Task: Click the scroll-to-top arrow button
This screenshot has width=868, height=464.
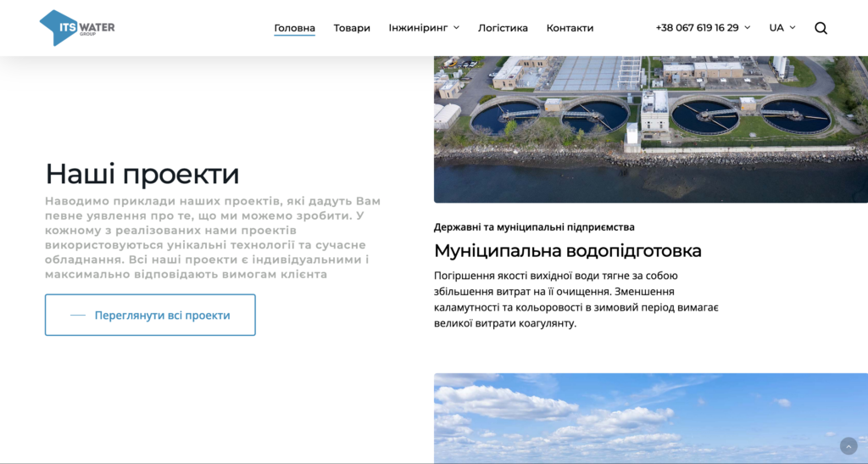Action: click(x=849, y=446)
